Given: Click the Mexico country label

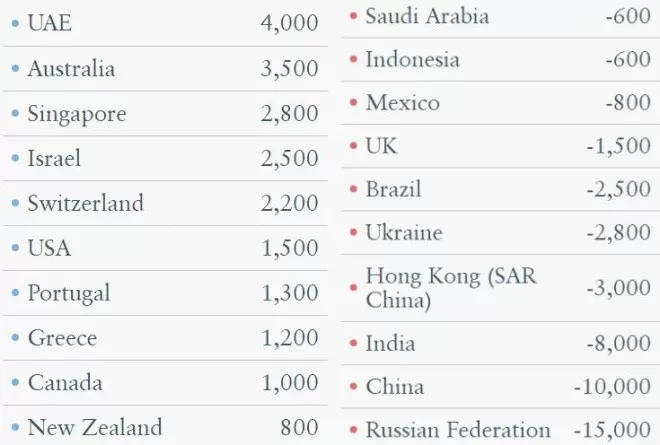Looking at the screenshot, I should pos(403,103).
